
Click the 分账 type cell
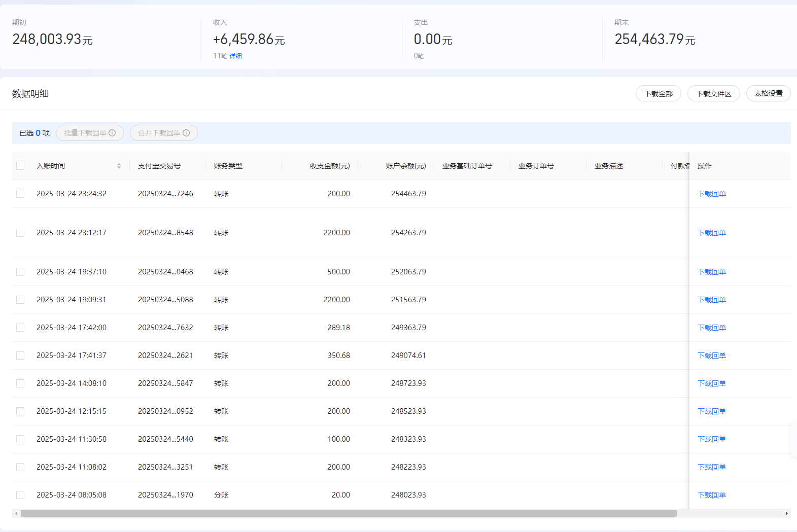pyautogui.click(x=221, y=495)
